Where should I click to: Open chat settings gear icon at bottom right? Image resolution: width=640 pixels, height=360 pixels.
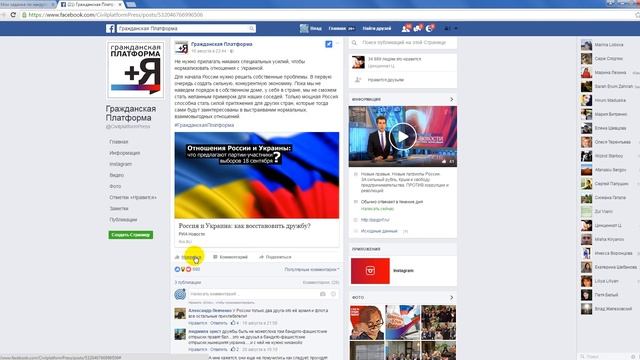coord(633,356)
